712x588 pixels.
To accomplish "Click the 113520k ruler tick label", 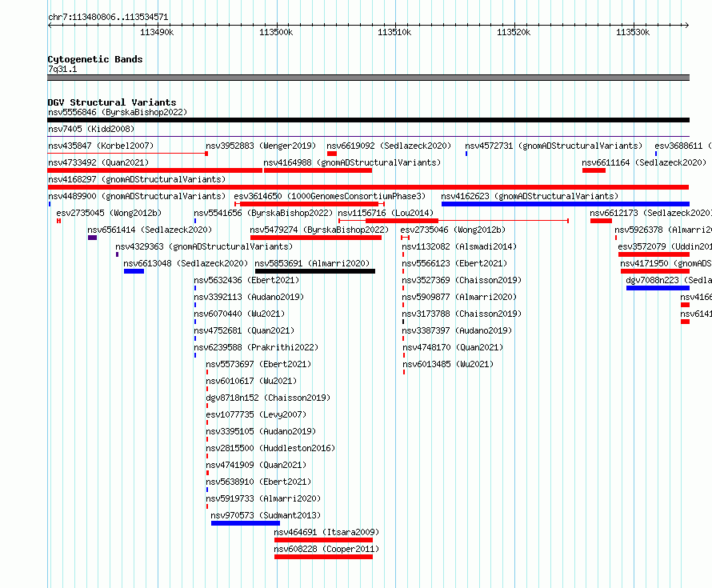I will 514,32.
